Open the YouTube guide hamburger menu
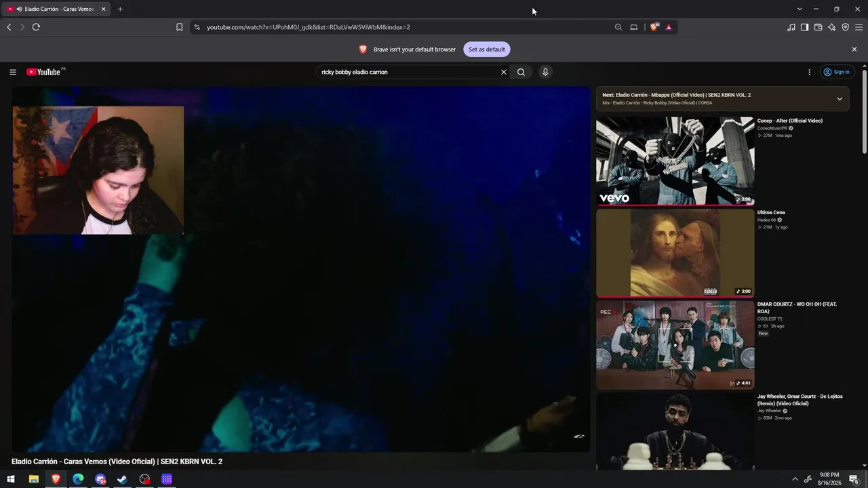868x488 pixels. [12, 72]
